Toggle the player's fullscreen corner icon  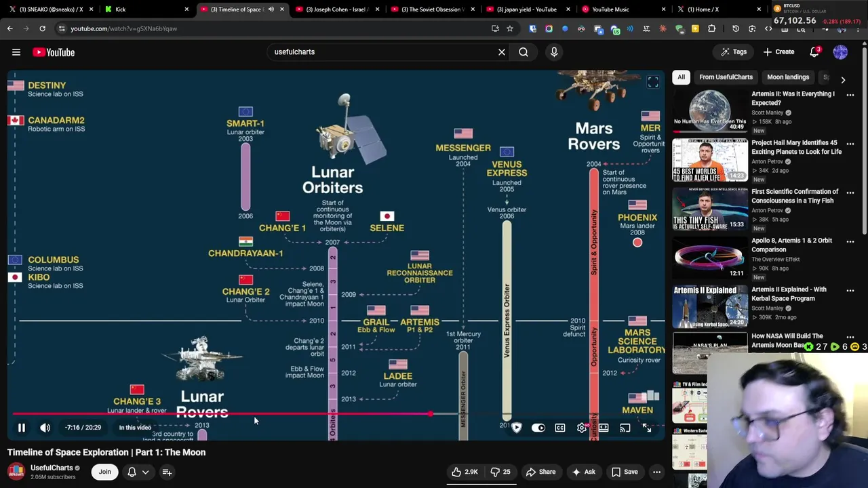(x=647, y=428)
